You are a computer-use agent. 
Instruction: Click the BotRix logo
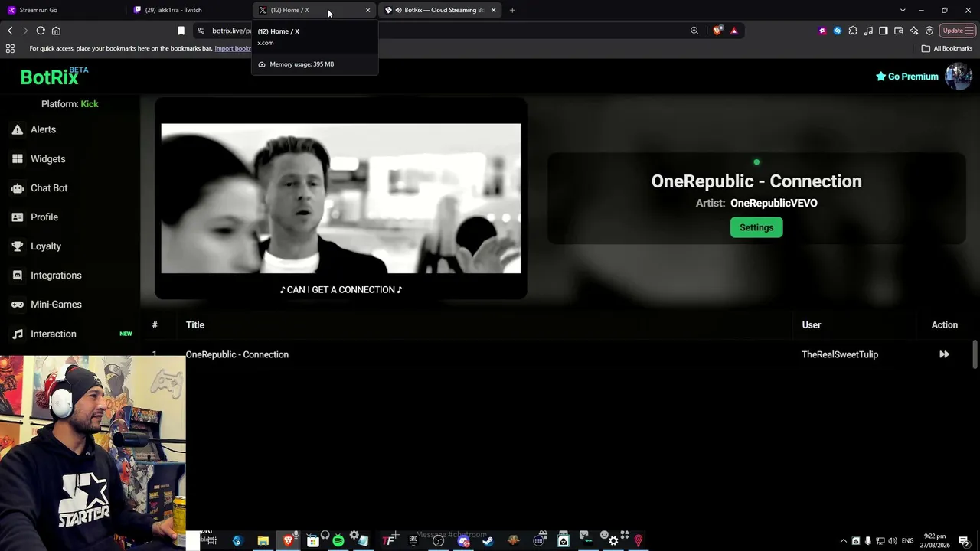tap(54, 77)
